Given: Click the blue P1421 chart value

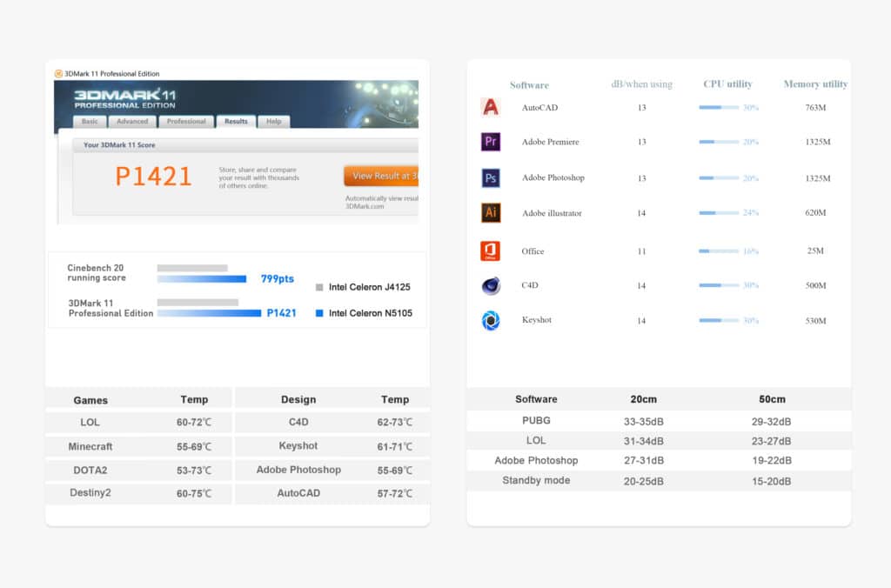Looking at the screenshot, I should click(x=282, y=313).
